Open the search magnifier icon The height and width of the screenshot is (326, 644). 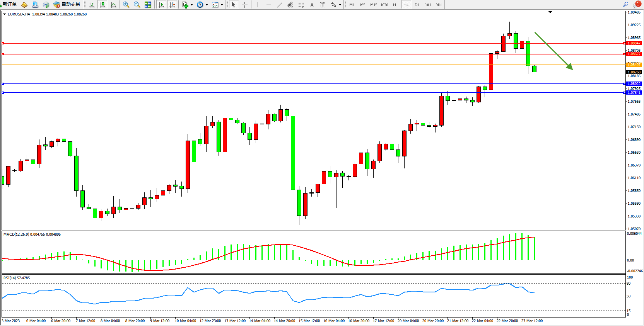(x=625, y=5)
